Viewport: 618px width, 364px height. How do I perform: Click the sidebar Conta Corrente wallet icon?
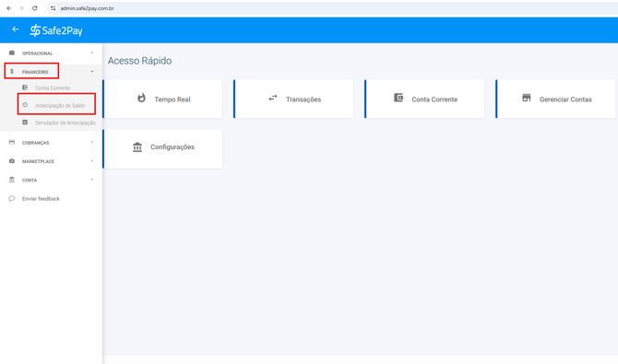[25, 88]
